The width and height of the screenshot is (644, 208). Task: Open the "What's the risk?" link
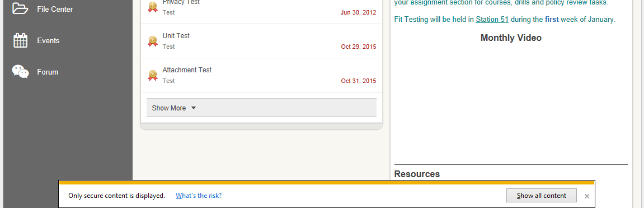(199, 196)
